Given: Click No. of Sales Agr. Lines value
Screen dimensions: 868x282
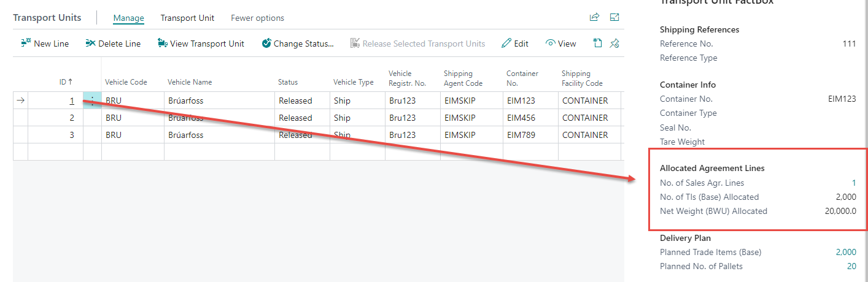Looking at the screenshot, I should click(x=853, y=183).
